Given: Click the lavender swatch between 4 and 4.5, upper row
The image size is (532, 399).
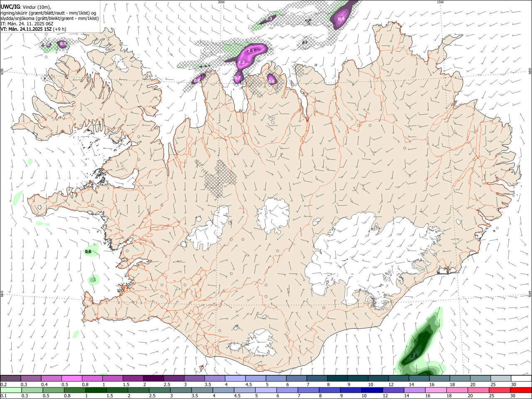Looking at the screenshot, I should coord(235,379).
